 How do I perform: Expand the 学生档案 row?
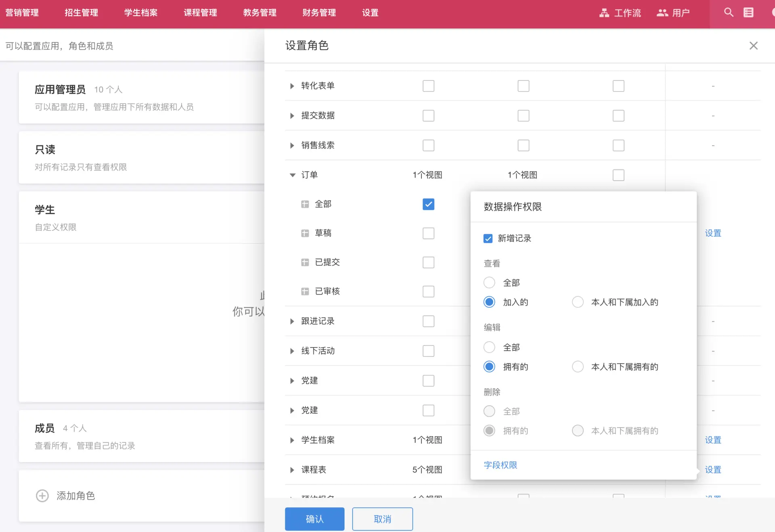292,440
